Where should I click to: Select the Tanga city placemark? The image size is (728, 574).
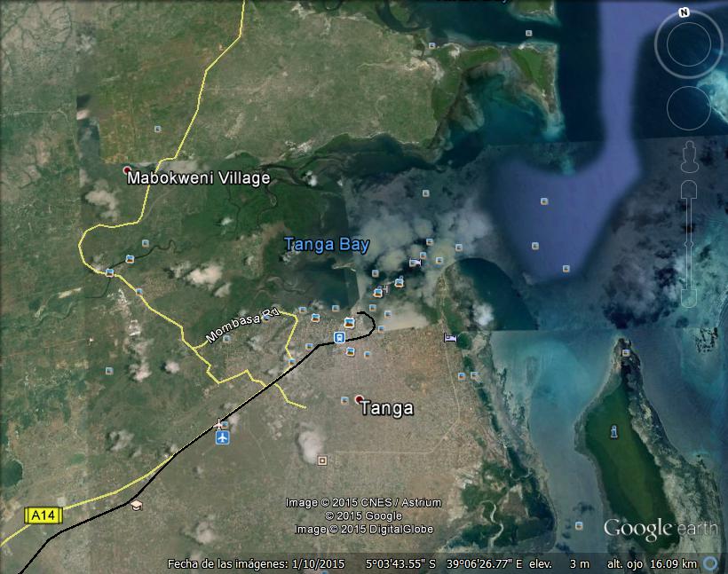[x=359, y=400]
